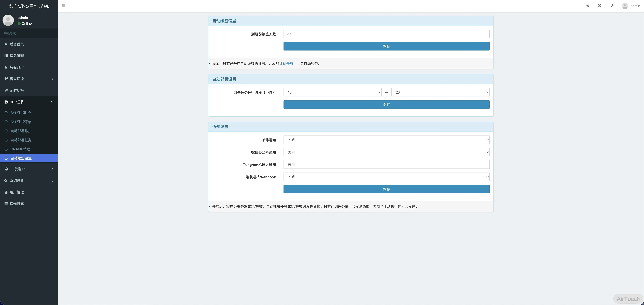
Task: Select SSL证书订单 in the submenu
Action: click(x=21, y=122)
